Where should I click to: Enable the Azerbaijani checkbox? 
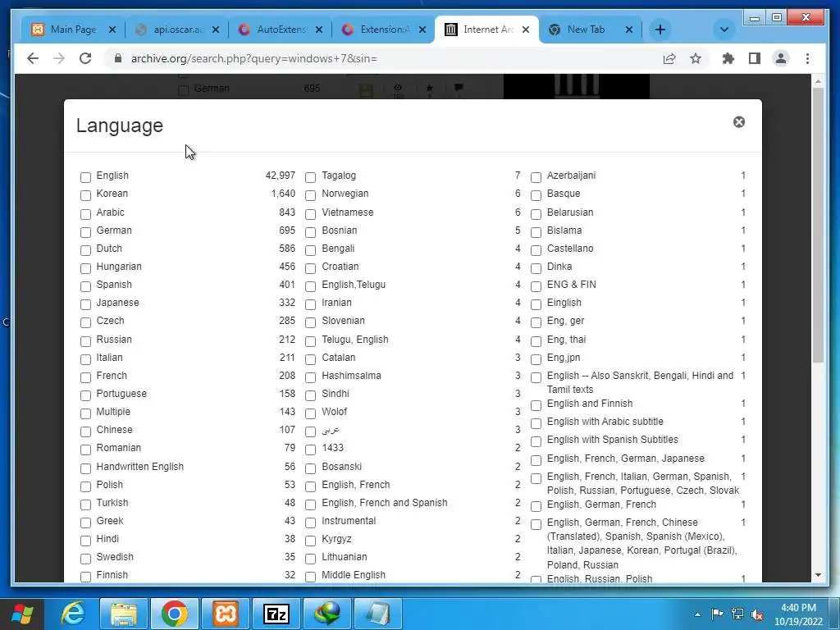point(536,177)
